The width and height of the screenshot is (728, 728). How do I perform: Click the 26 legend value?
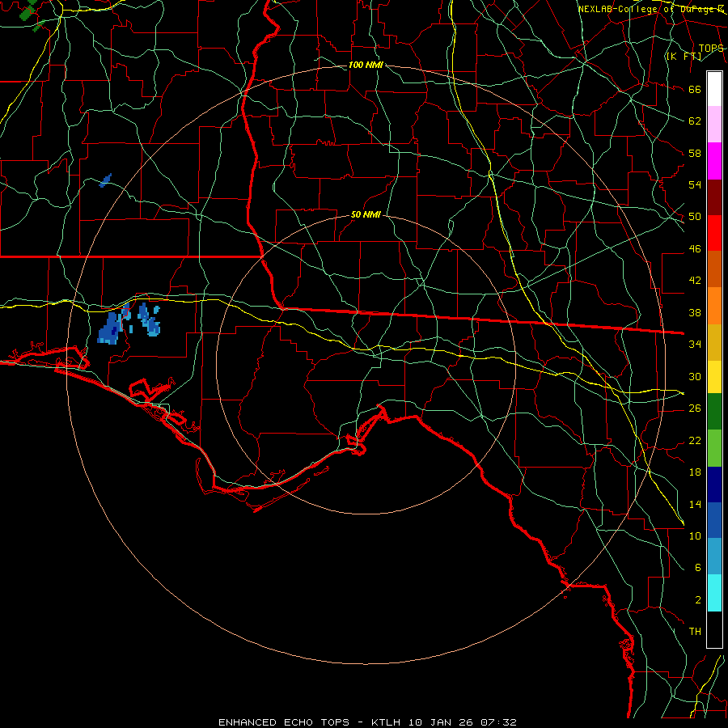pos(695,408)
